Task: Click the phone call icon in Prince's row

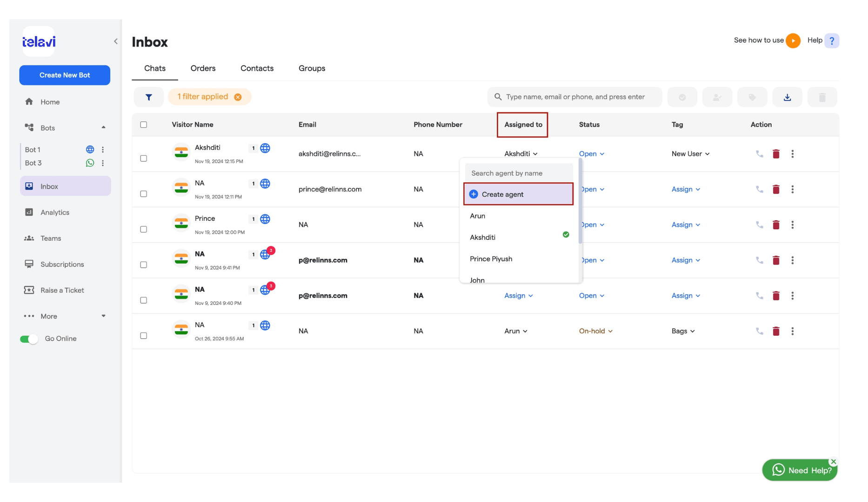Action: point(759,225)
